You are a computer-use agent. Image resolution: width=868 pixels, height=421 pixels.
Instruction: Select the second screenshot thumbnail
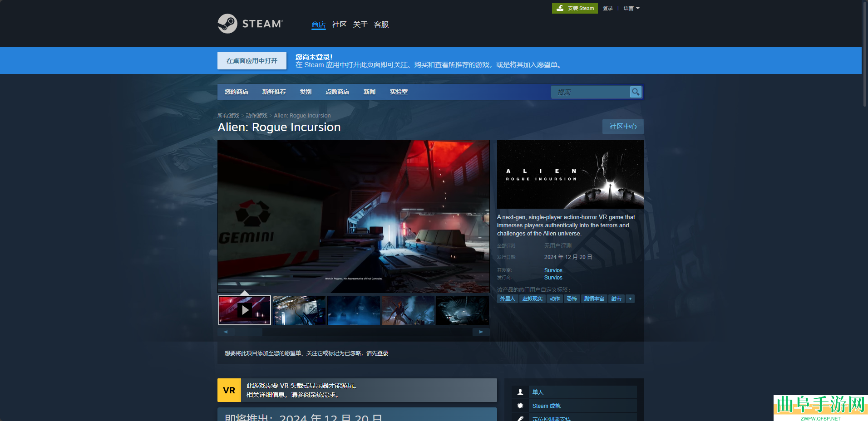pyautogui.click(x=299, y=310)
